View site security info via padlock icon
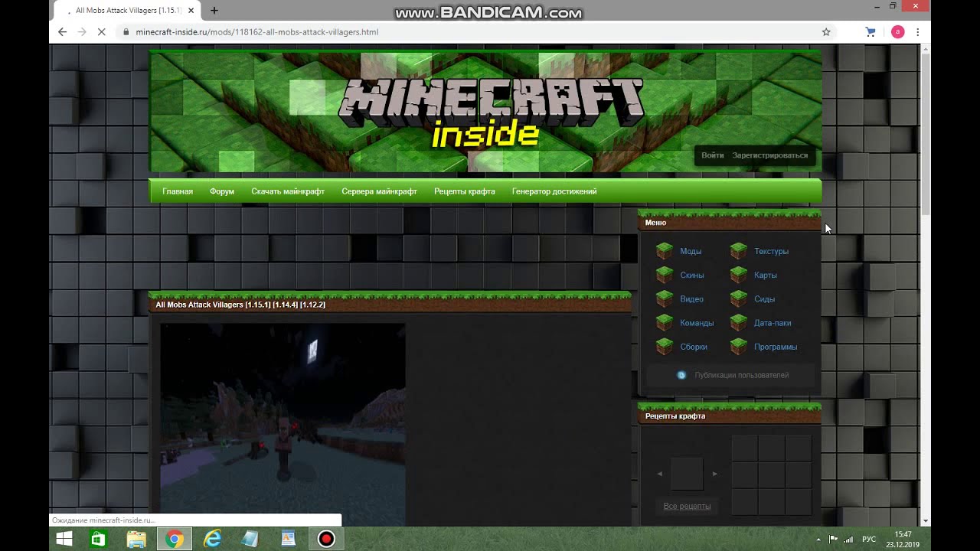Screen dimensions: 980x551 click(x=126, y=32)
